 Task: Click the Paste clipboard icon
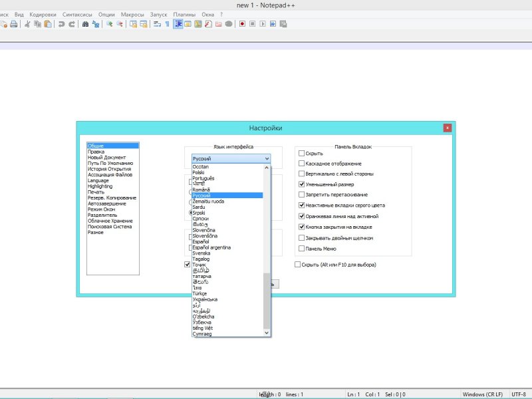pyautogui.click(x=48, y=24)
